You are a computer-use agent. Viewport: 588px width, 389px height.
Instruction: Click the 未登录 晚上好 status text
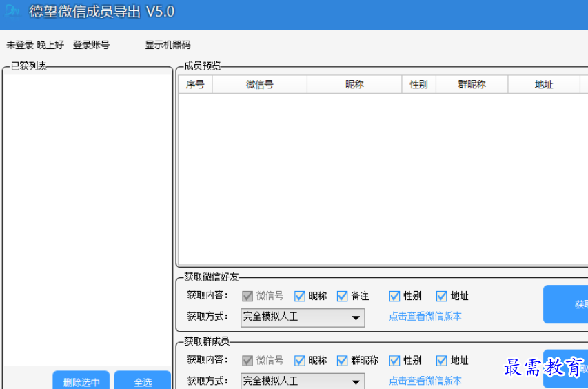[35, 45]
